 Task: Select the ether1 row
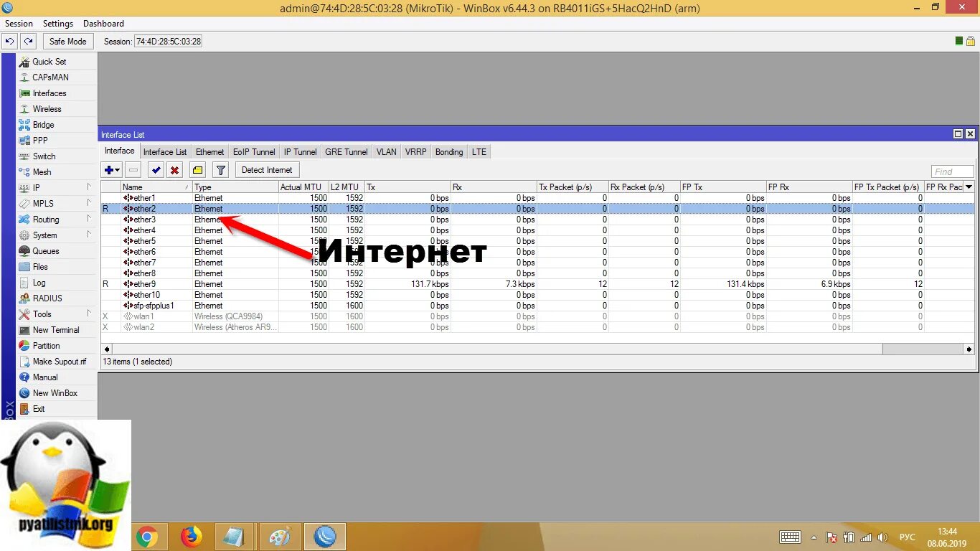pos(537,198)
